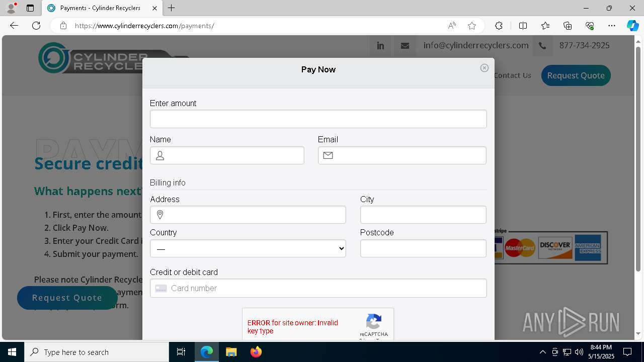
Task: Click taskbar search box
Action: pos(97,352)
